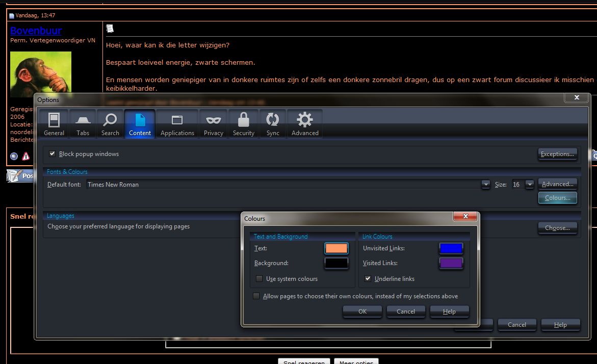The height and width of the screenshot is (364, 597).
Task: Change the Unvisited Links blue swatch
Action: pos(451,248)
